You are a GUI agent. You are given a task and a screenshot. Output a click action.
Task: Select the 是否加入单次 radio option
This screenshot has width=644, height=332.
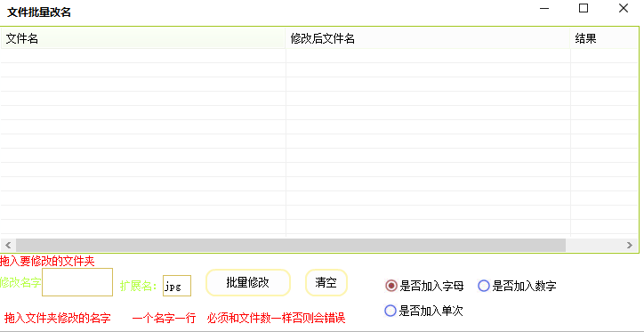423,311
